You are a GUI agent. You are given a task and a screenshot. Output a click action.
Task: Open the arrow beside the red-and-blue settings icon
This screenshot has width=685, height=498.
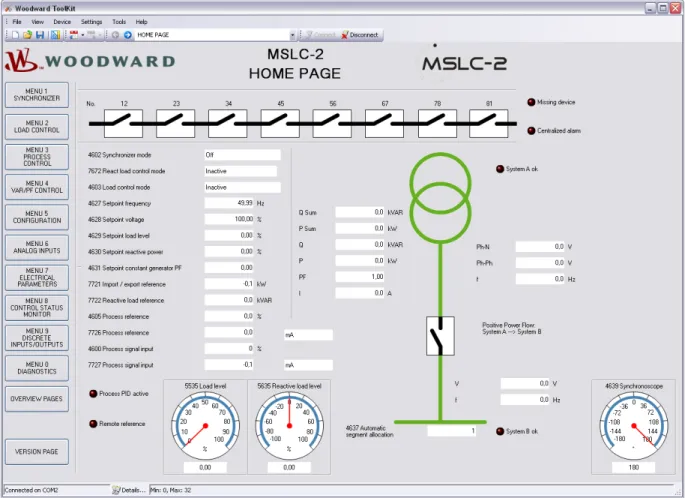83,35
